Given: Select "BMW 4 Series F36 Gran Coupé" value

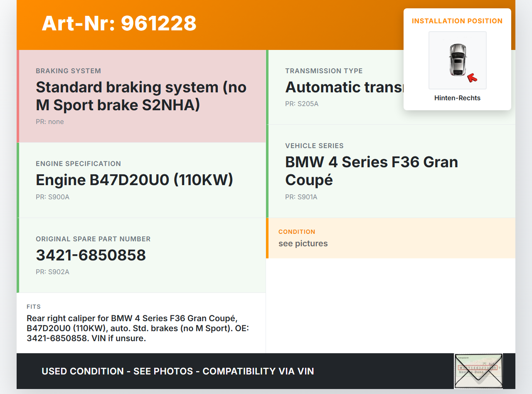Looking at the screenshot, I should pos(372,171).
